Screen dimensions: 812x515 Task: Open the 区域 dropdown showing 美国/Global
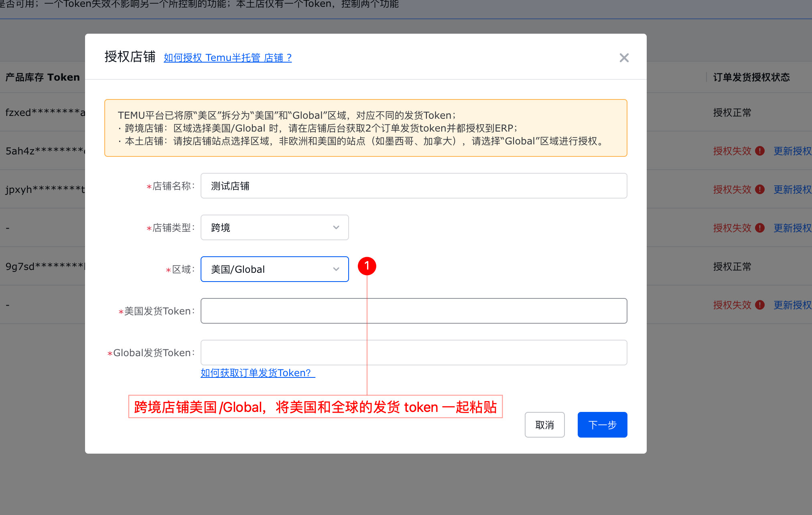(x=274, y=269)
